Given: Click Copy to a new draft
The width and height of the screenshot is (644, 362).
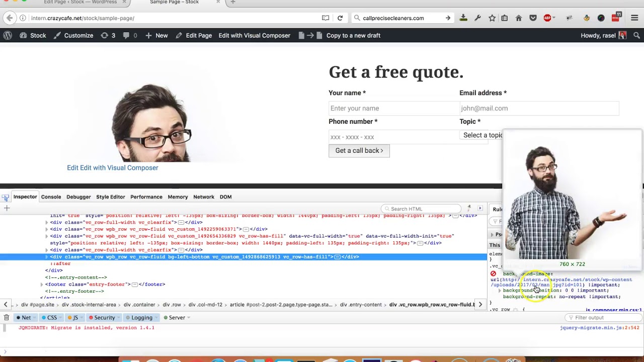Looking at the screenshot, I should pos(353,35).
